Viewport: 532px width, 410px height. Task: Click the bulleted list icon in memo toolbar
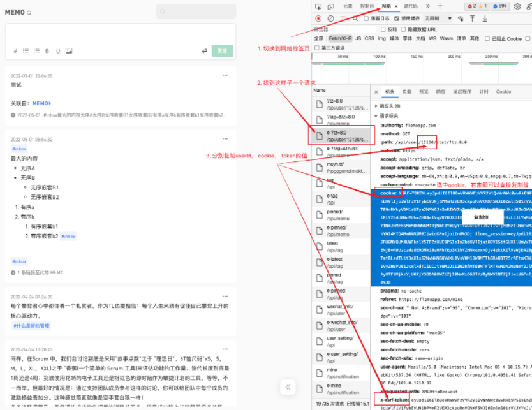click(x=26, y=50)
